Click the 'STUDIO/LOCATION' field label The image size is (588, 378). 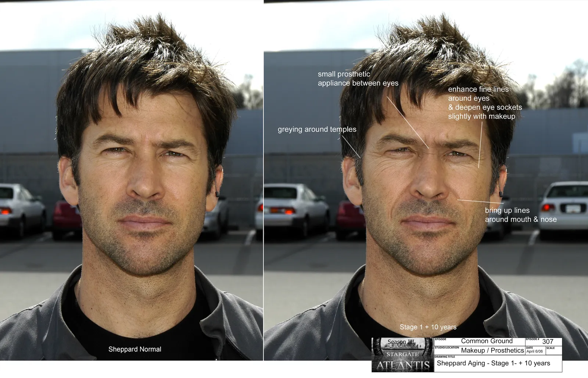tap(447, 347)
